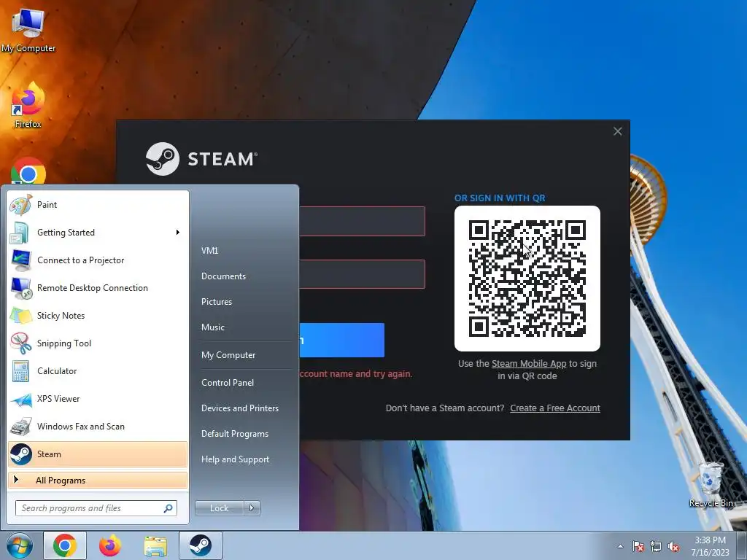Expand the shutdown options arrow

pyautogui.click(x=252, y=508)
